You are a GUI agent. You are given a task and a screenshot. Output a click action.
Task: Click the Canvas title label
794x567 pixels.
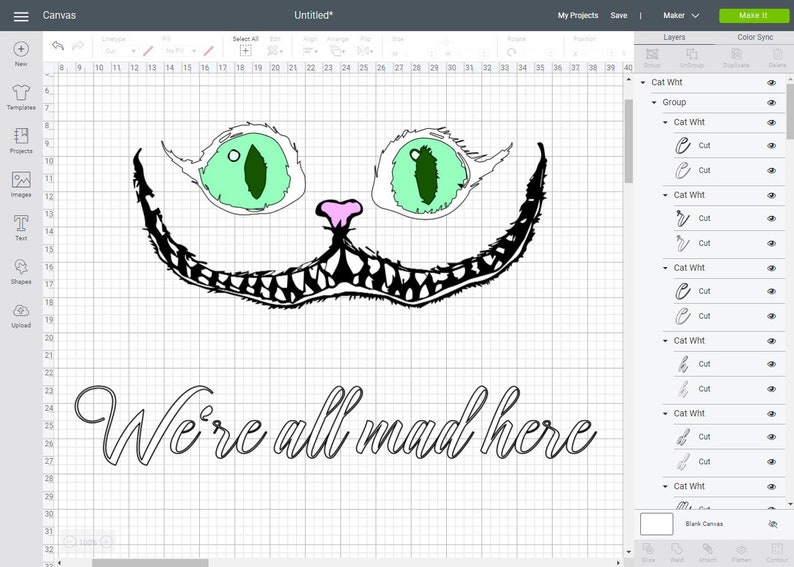coord(59,15)
